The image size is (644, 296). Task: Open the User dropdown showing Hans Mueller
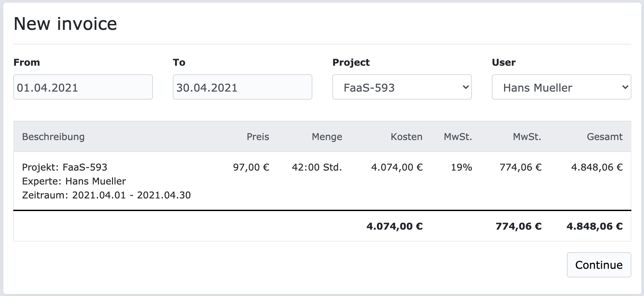(x=561, y=87)
